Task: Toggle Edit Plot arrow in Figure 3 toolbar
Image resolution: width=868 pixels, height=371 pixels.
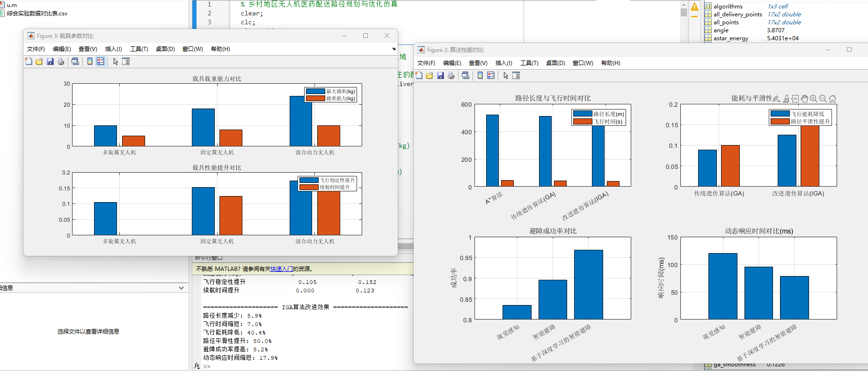Action: (116, 61)
